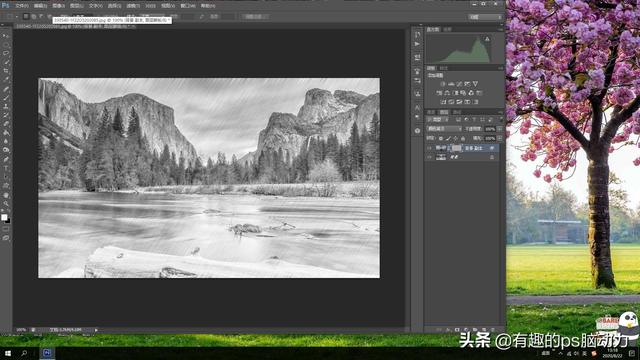
Task: Select the History Brush tool
Action: pos(6,115)
